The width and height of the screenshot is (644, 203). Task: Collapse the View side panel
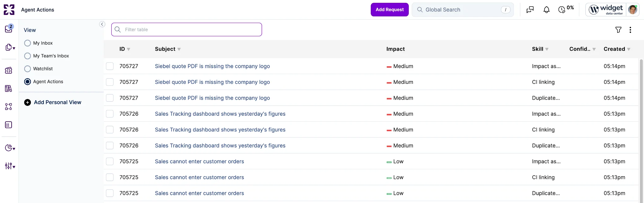102,24
